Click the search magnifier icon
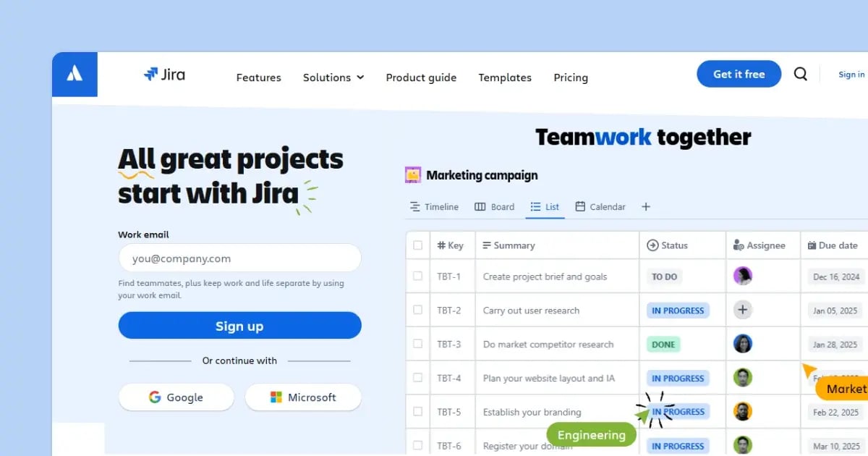Screen dimensions: 868x456 [801, 74]
